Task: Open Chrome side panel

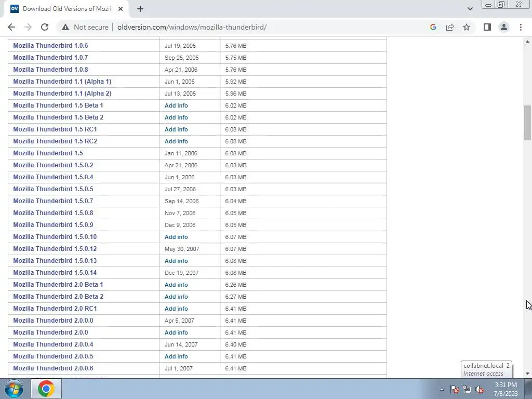Action: point(487,27)
